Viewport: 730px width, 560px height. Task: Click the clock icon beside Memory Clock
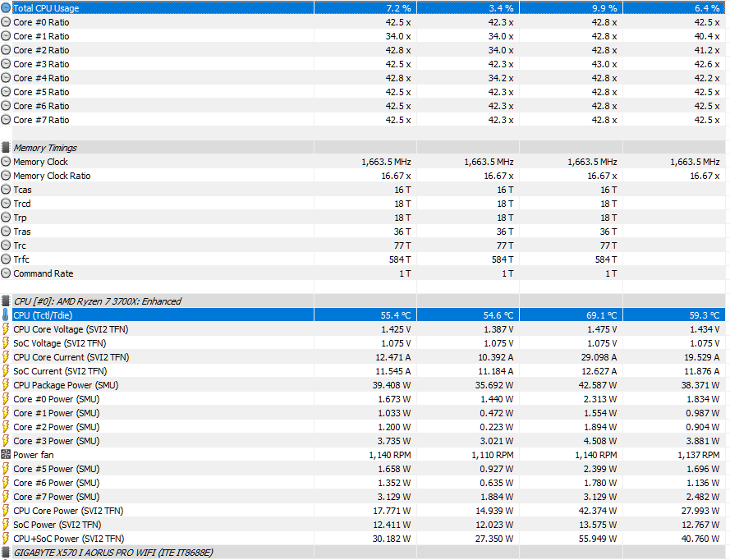click(x=7, y=162)
